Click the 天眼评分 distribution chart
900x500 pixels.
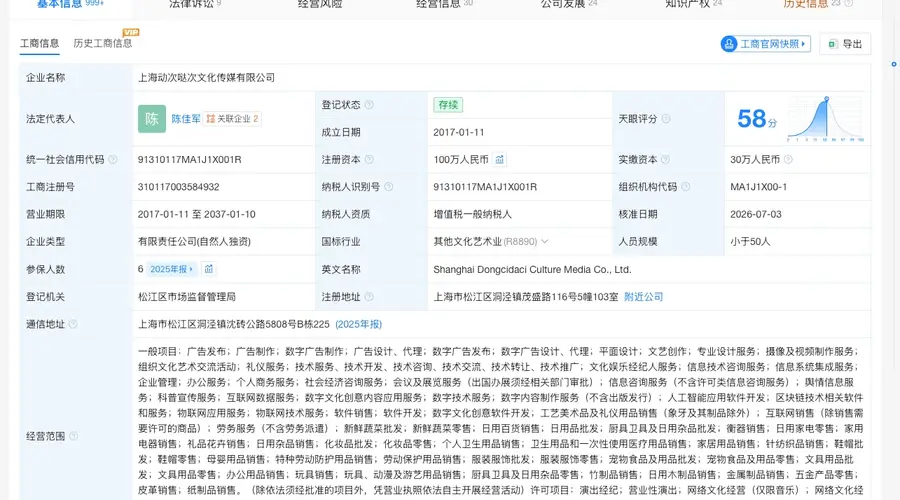click(825, 119)
